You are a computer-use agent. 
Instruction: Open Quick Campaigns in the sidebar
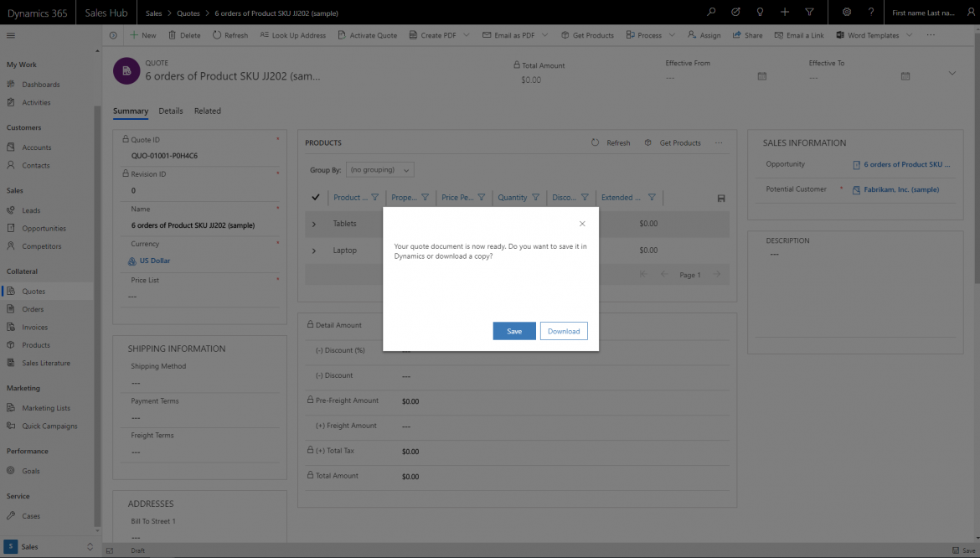49,426
